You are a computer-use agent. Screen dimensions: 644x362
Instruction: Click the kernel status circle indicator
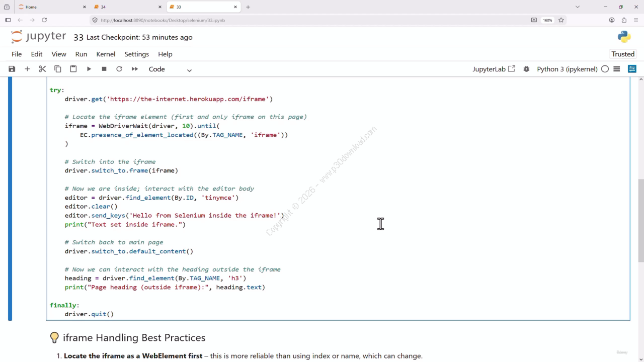pyautogui.click(x=605, y=69)
